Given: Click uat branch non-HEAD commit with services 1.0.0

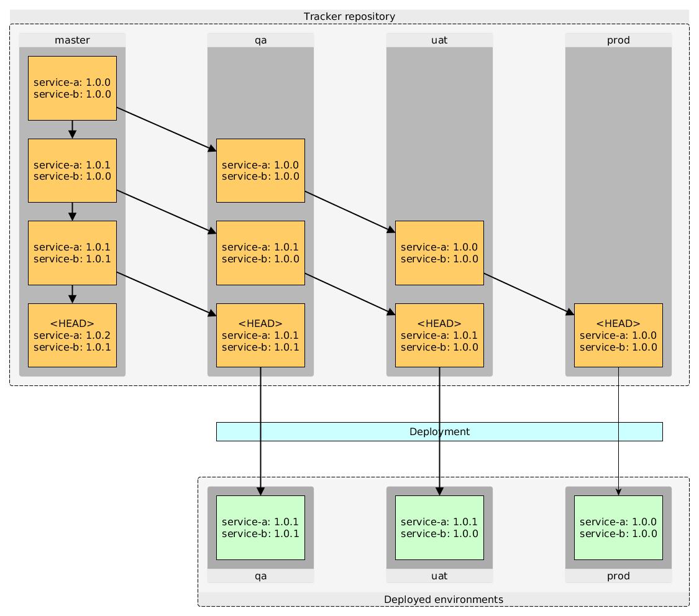Looking at the screenshot, I should (439, 253).
